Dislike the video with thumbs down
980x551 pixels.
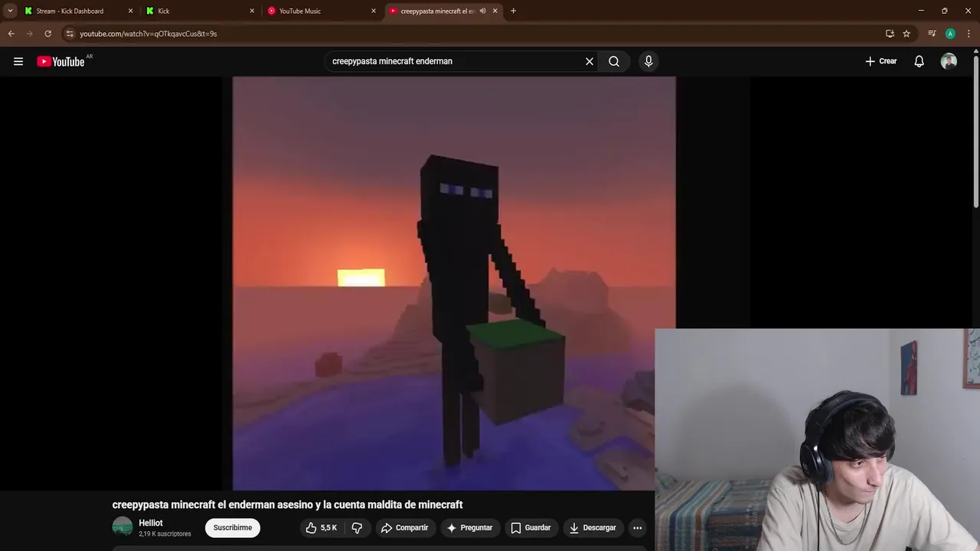click(x=357, y=527)
